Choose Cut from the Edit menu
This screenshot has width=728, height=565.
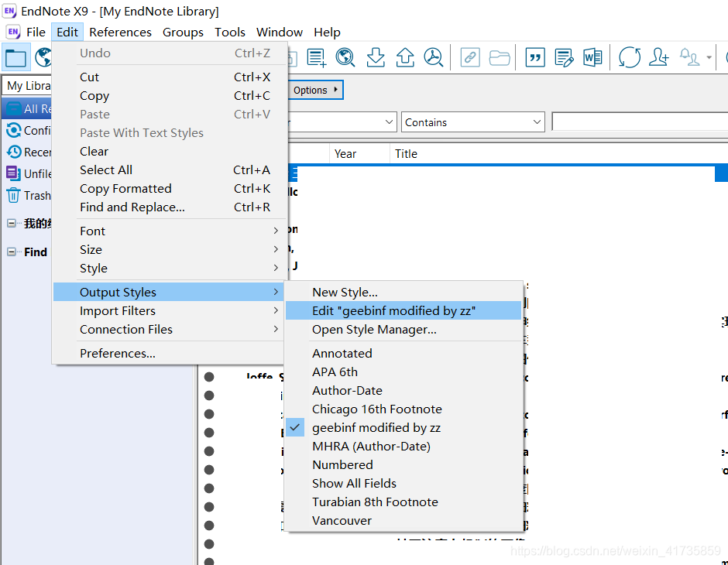[169, 77]
